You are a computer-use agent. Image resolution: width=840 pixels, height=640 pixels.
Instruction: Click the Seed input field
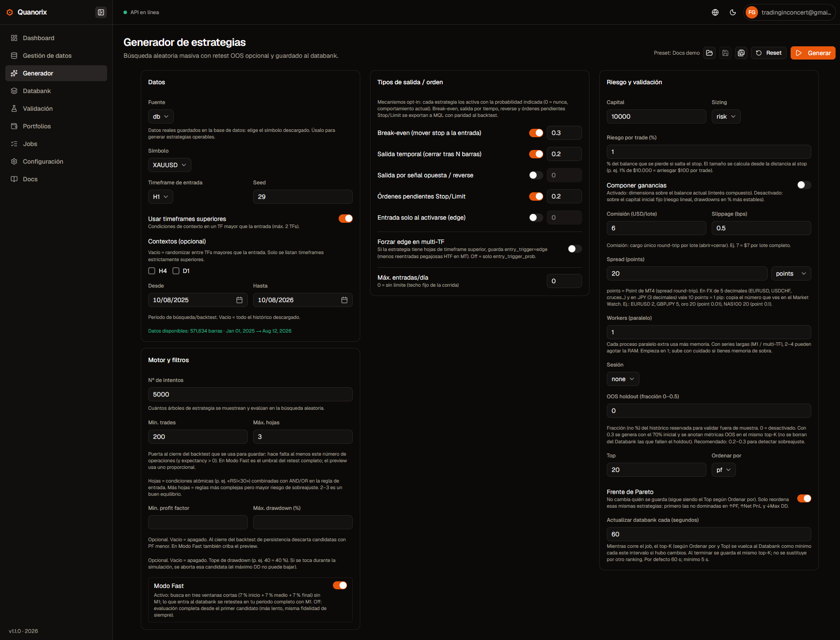click(303, 197)
